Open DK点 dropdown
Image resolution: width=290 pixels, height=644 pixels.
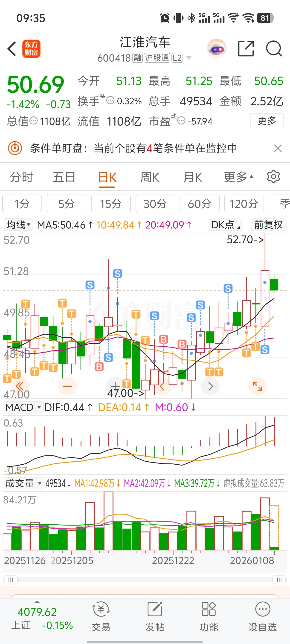225,225
